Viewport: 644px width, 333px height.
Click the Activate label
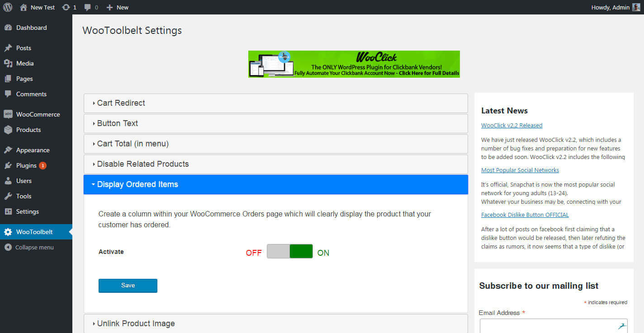click(111, 252)
